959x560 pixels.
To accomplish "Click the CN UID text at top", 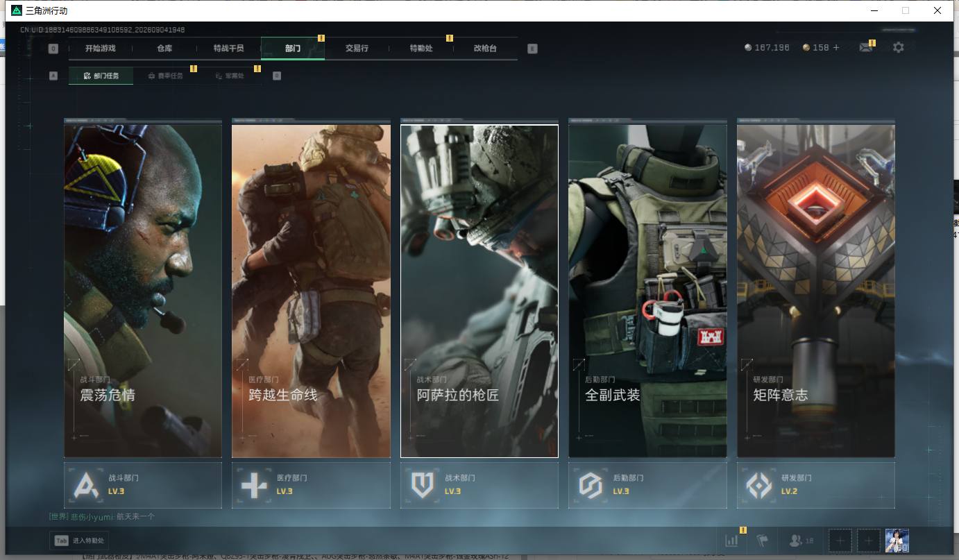I will tap(103, 30).
